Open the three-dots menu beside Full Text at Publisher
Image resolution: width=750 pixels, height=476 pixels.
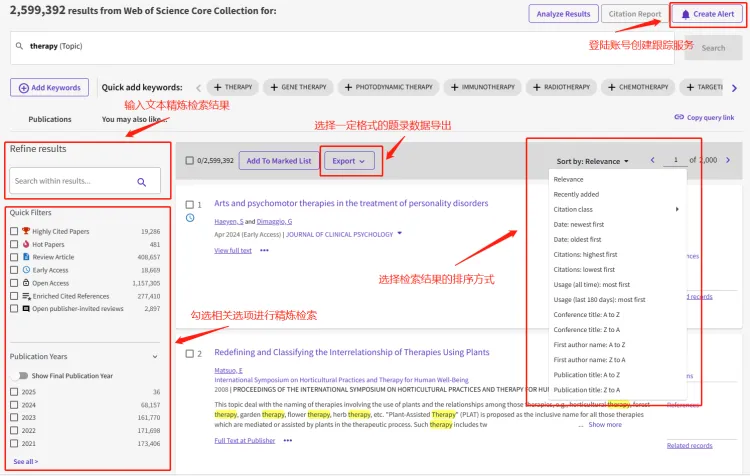pos(287,441)
